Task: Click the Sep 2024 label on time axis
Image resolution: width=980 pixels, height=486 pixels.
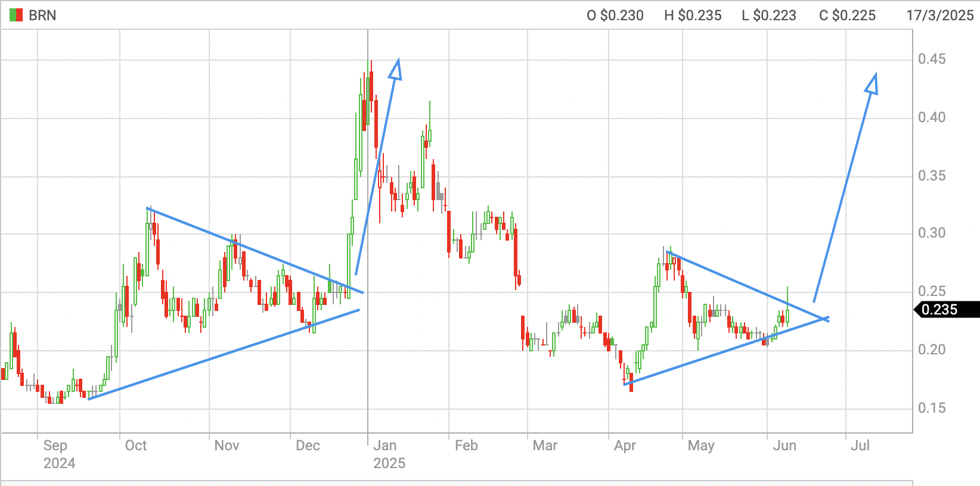Action: (58, 454)
